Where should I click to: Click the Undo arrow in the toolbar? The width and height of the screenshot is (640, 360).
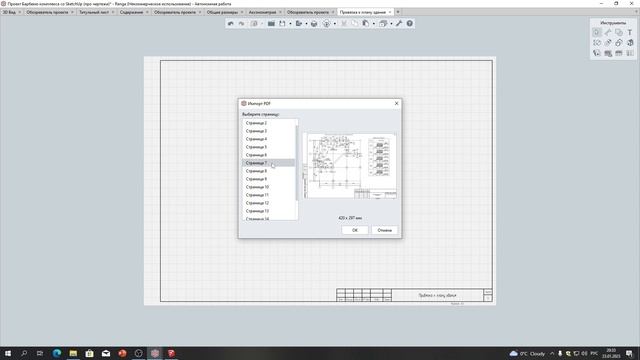click(x=231, y=24)
